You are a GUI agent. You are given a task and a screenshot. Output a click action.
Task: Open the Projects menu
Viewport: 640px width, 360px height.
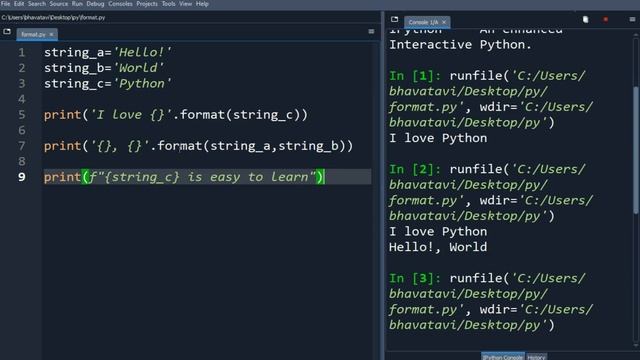[x=147, y=4]
